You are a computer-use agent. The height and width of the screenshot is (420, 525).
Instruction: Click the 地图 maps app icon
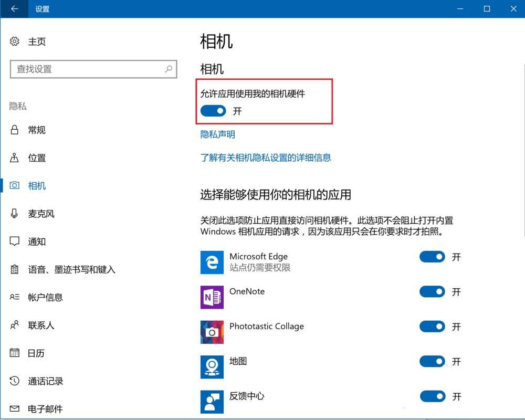point(212,367)
